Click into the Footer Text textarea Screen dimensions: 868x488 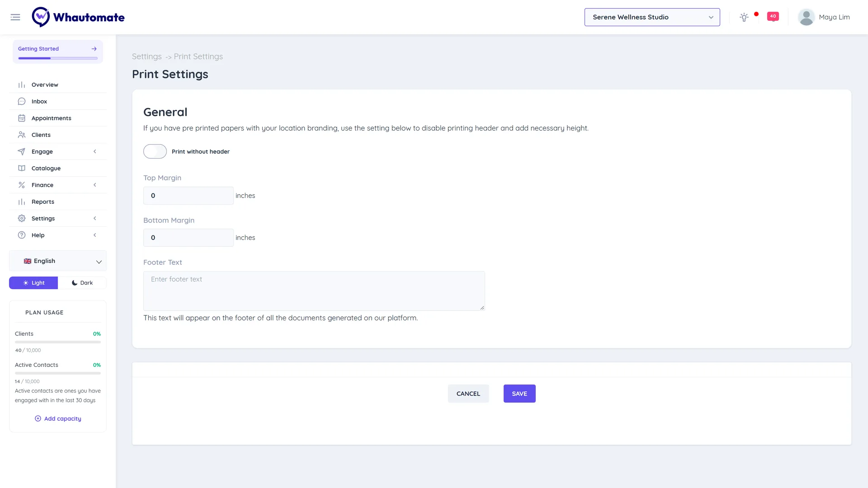[314, 291]
